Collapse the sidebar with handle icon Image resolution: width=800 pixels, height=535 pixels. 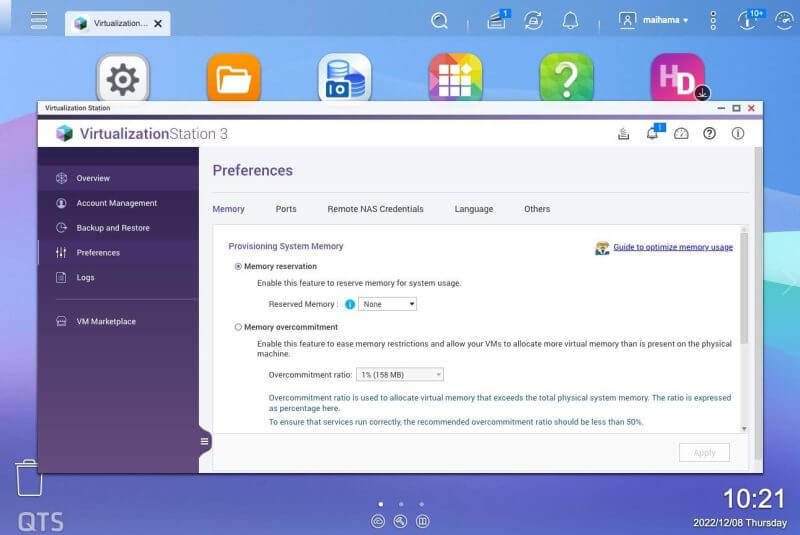tap(204, 442)
